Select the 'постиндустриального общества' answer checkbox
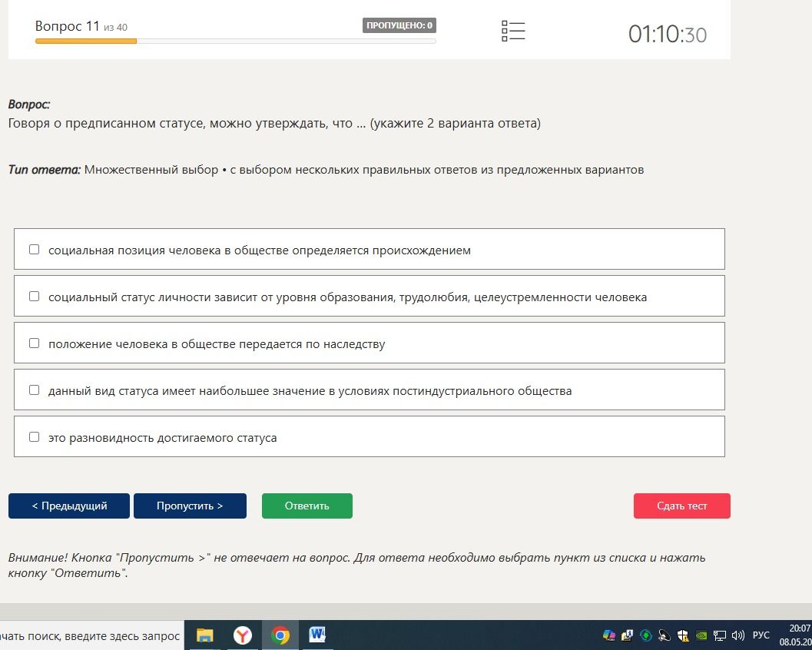This screenshot has height=650, width=812. tap(34, 390)
